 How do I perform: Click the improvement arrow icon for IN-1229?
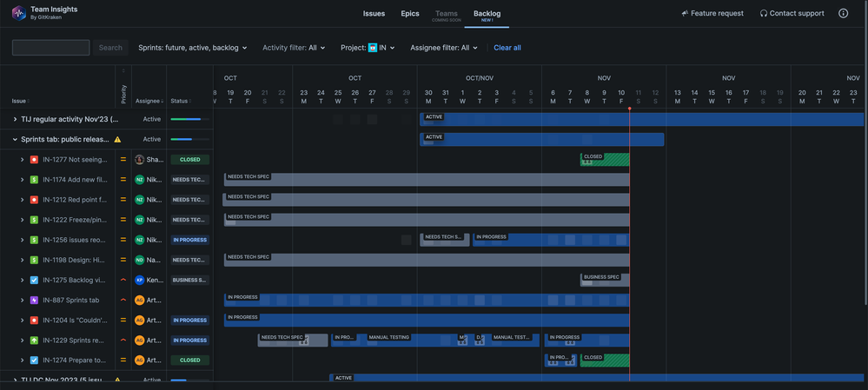click(34, 340)
